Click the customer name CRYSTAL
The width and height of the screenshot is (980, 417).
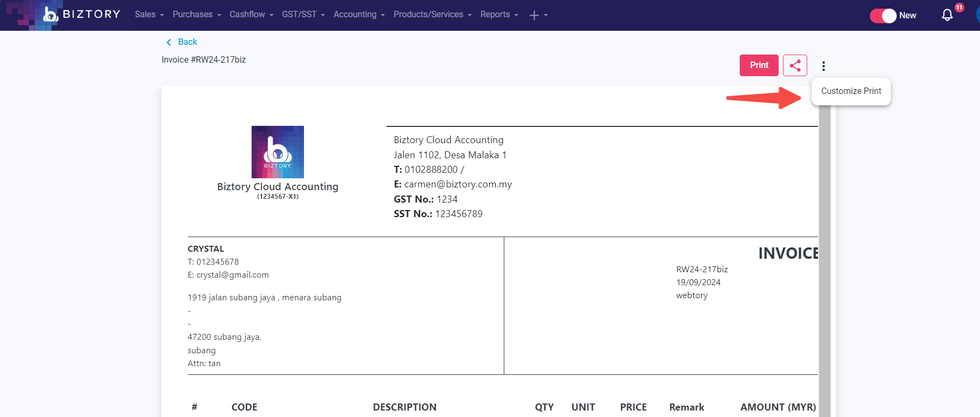[206, 249]
